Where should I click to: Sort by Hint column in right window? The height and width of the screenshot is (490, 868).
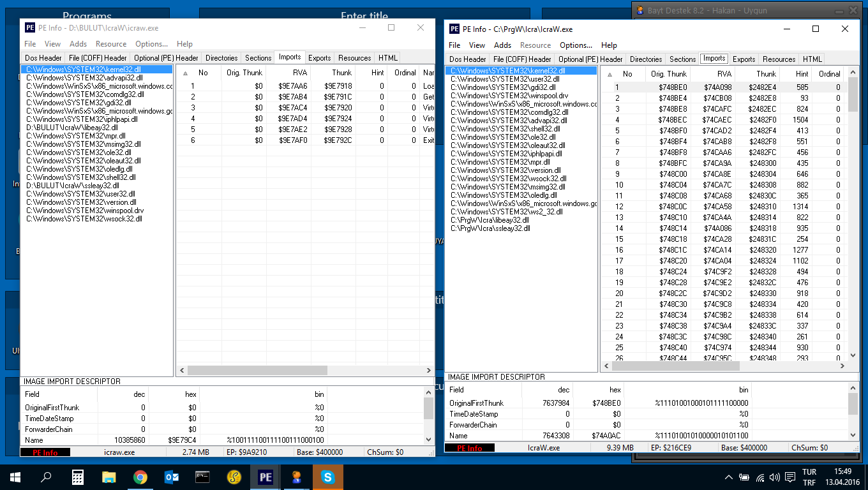795,74
